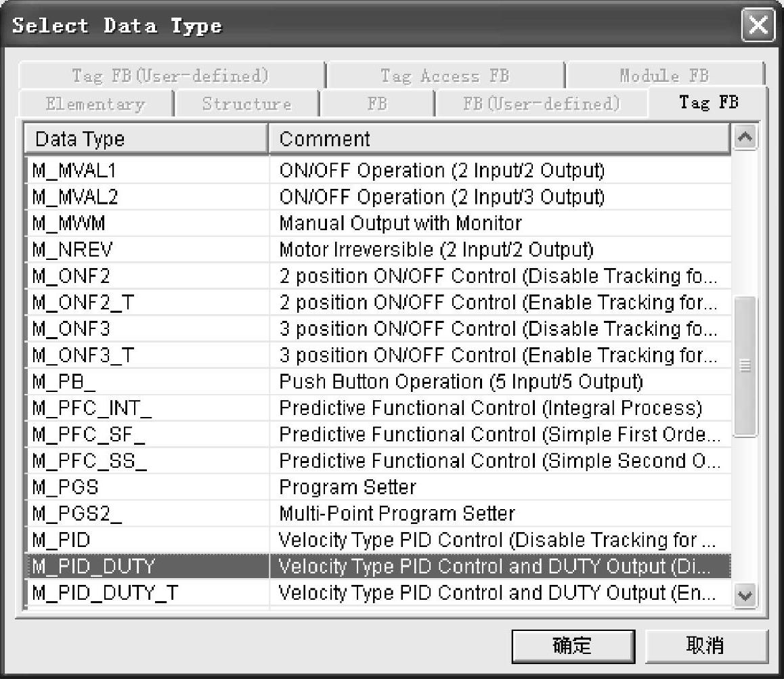Click the scrollbar down arrow
The width and height of the screenshot is (784, 679).
pyautogui.click(x=745, y=596)
